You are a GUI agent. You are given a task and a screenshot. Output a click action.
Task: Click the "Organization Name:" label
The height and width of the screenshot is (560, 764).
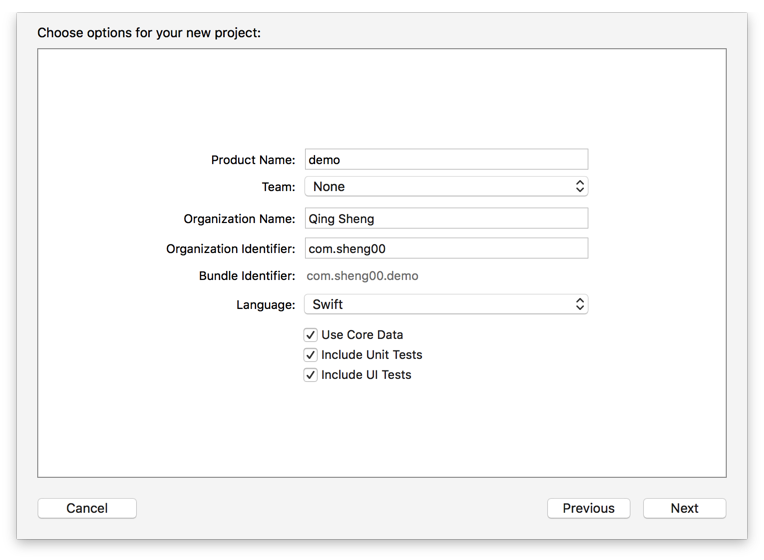click(x=239, y=219)
